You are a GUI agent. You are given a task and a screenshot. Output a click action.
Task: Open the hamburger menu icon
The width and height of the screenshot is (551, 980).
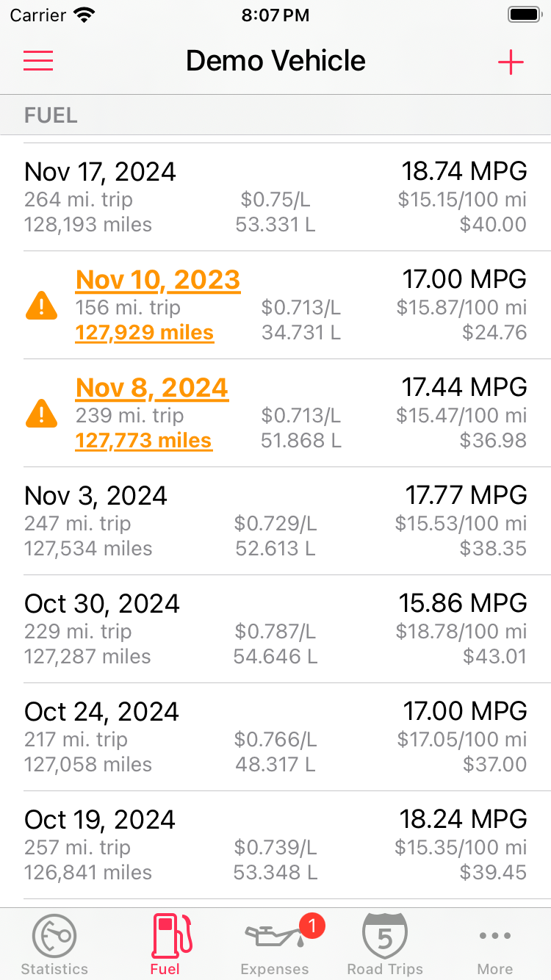click(38, 61)
